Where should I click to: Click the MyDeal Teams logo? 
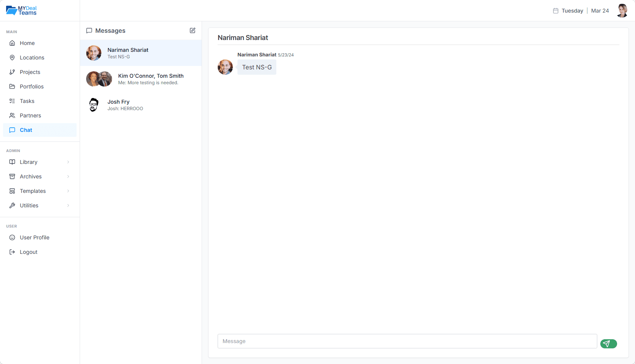coord(21,11)
